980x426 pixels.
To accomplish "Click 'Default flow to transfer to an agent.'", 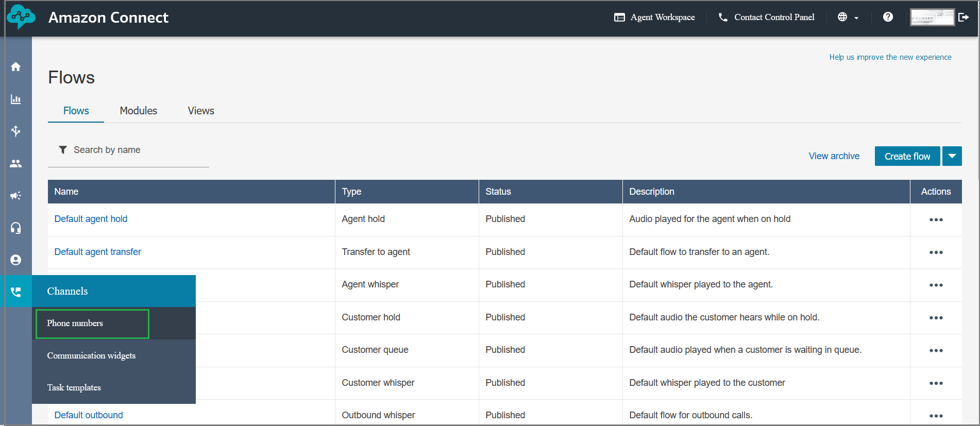I will tap(699, 252).
